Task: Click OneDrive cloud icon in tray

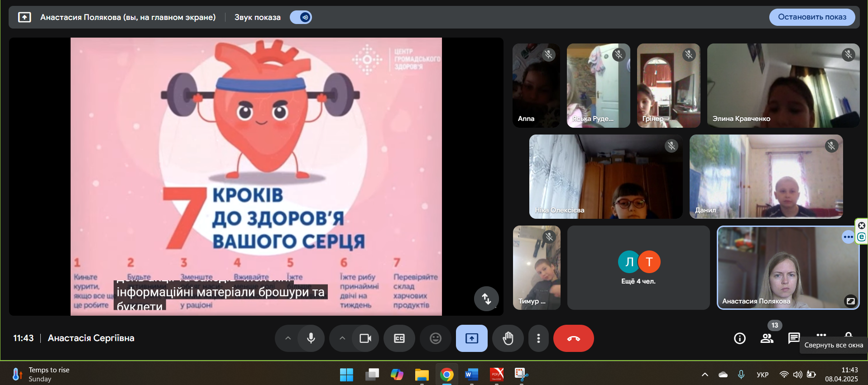Action: (x=723, y=375)
